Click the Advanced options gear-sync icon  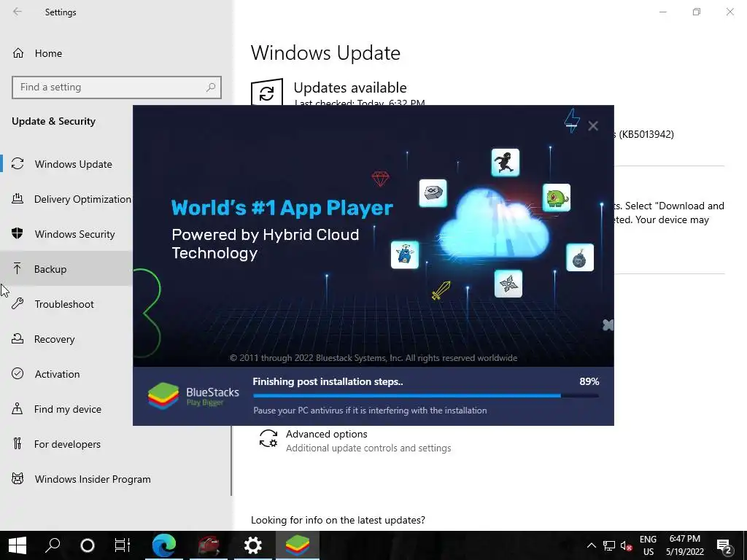click(x=268, y=438)
